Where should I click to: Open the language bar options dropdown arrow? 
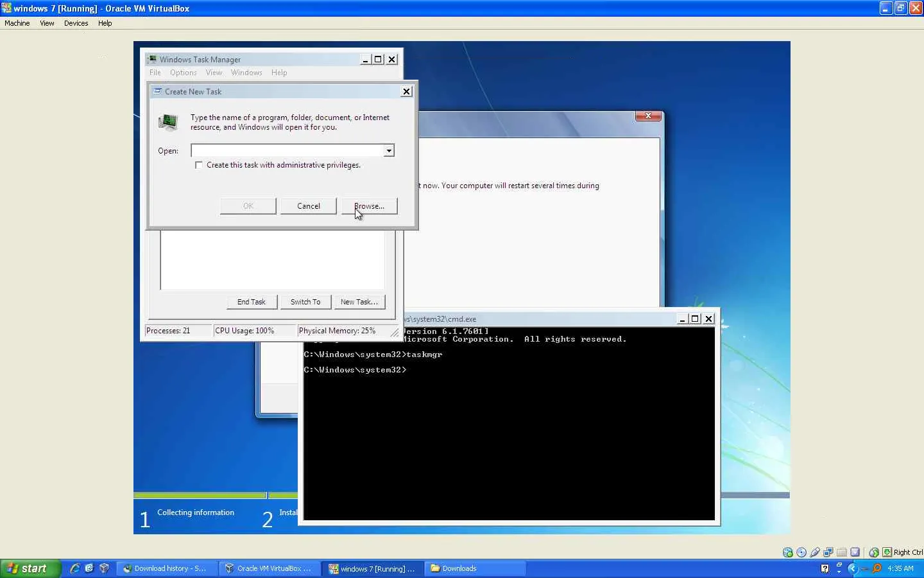click(x=839, y=571)
